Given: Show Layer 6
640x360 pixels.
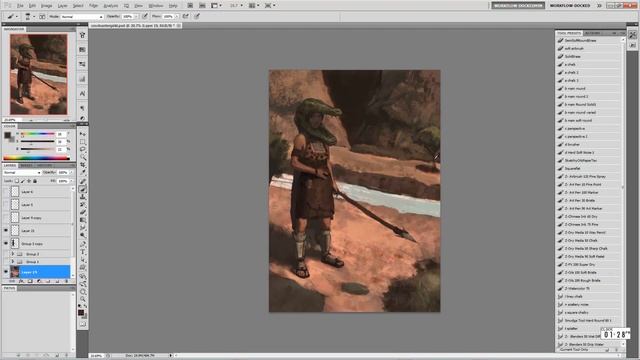Looking at the screenshot, I should click(6, 191).
